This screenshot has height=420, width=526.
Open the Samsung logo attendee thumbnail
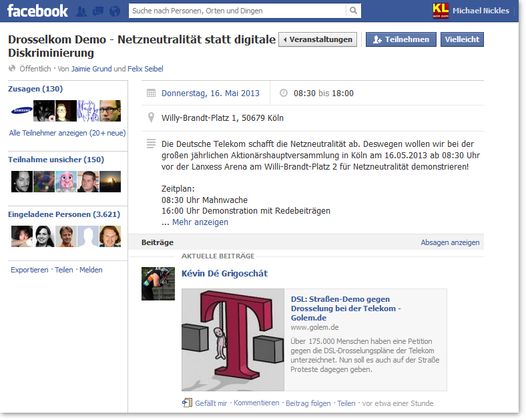22,111
